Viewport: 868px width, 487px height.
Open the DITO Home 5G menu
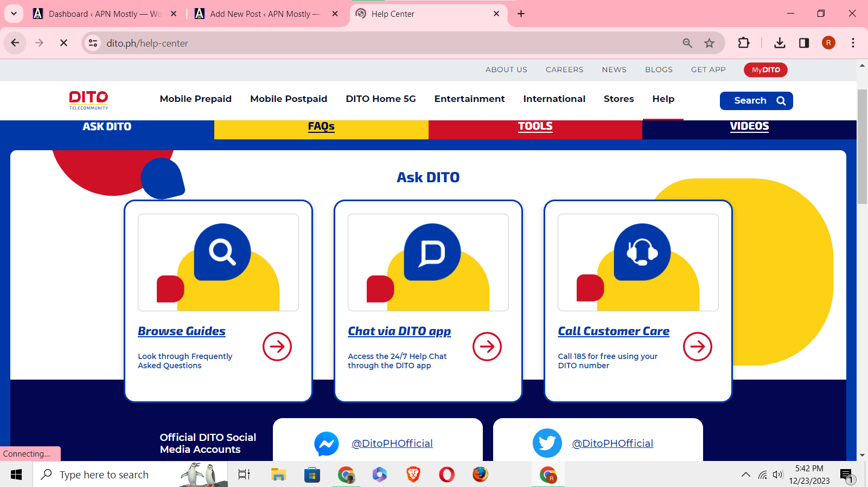click(381, 99)
